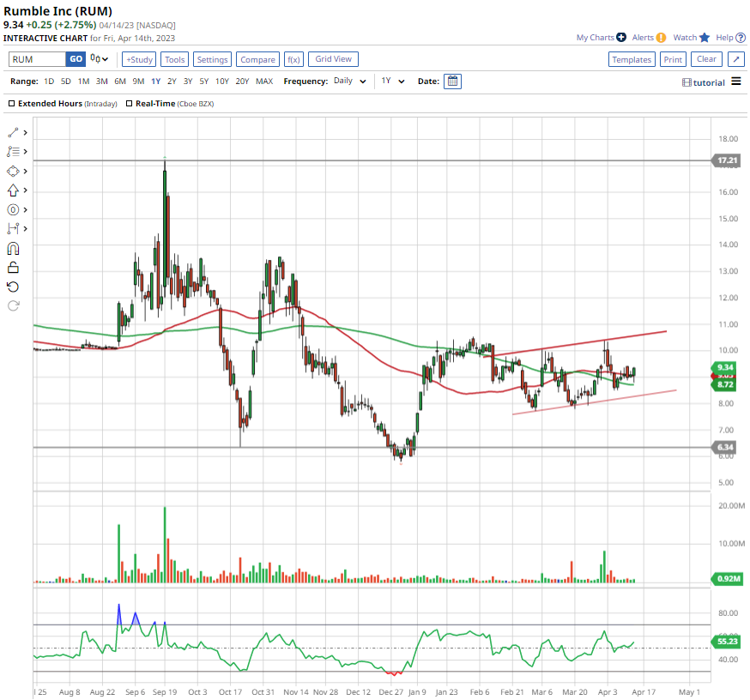Viewport: 750px width, 700px height.
Task: Select the up arrow marker tool
Action: [13, 190]
